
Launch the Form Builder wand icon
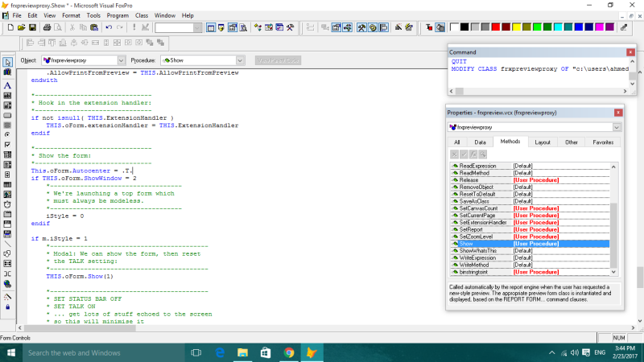398,27
